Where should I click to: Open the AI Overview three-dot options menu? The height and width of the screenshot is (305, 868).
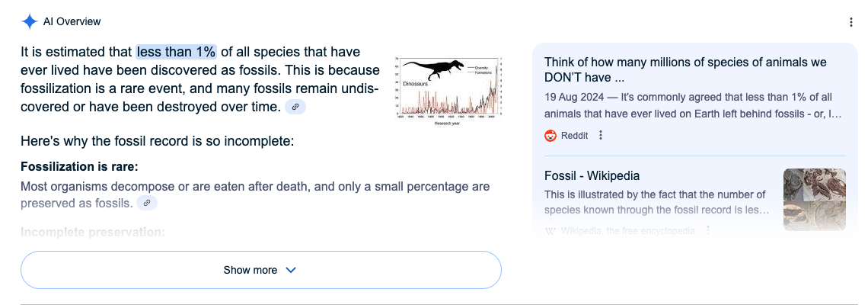(x=850, y=22)
